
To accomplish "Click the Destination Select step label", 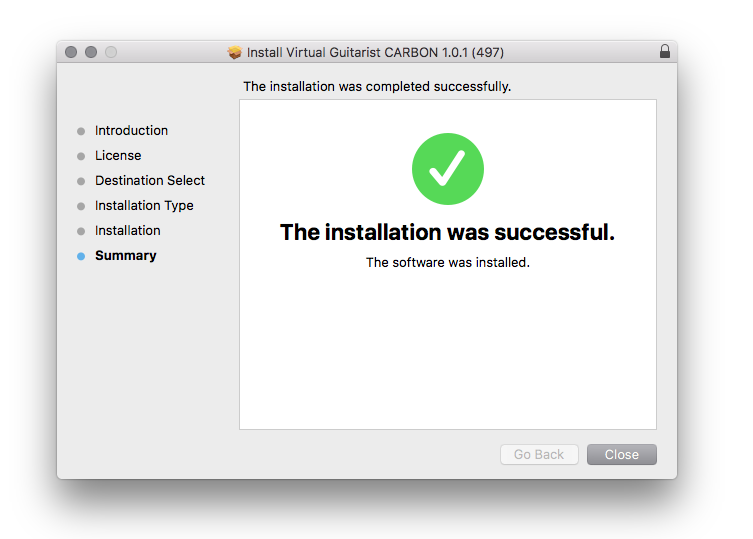I will click(150, 181).
